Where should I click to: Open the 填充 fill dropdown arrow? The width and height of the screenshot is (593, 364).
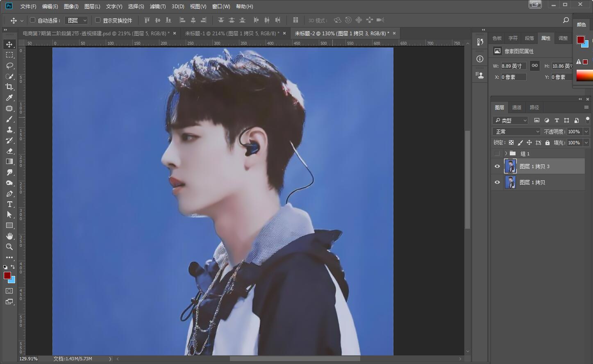click(586, 143)
